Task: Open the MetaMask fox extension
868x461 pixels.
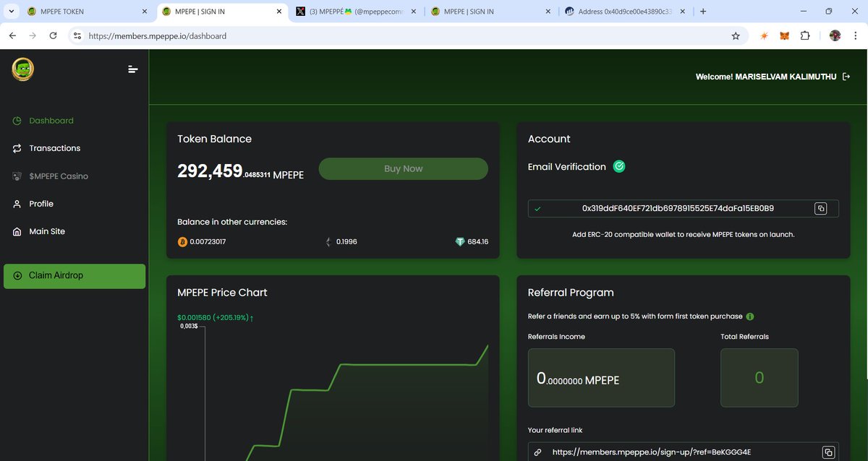Action: (x=784, y=35)
